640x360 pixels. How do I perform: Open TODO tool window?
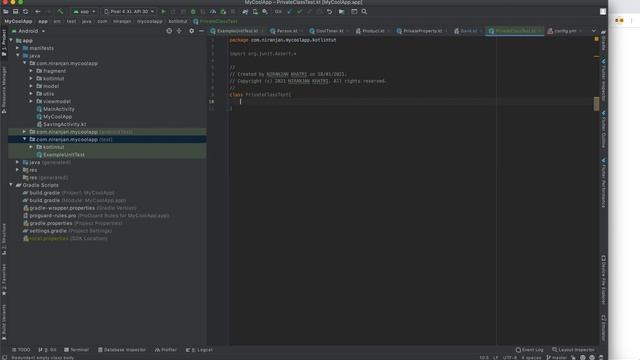pos(21,350)
